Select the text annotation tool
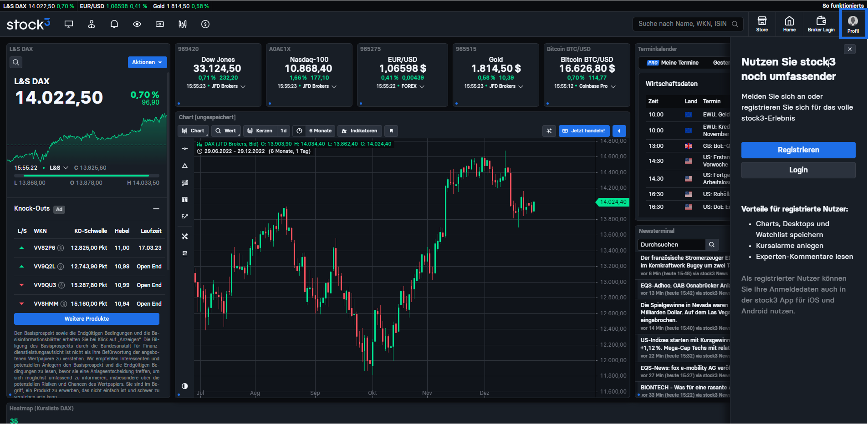 [x=185, y=200]
